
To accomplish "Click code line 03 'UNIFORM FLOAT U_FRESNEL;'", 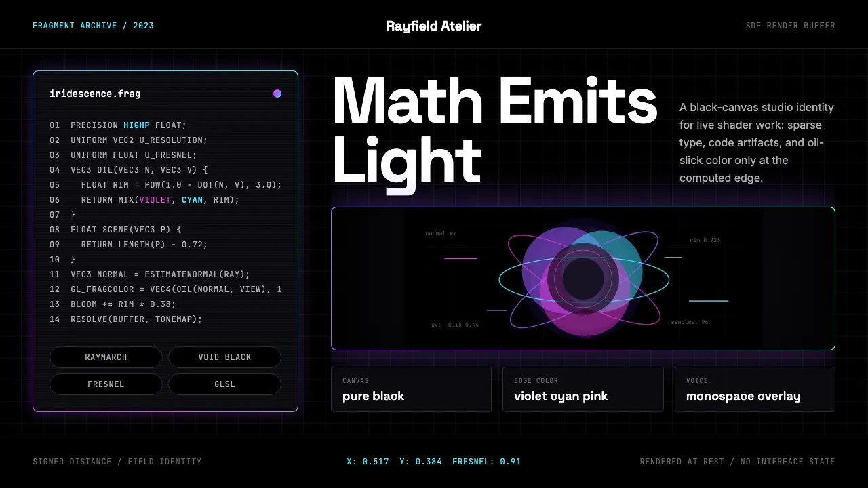I will (x=123, y=155).
